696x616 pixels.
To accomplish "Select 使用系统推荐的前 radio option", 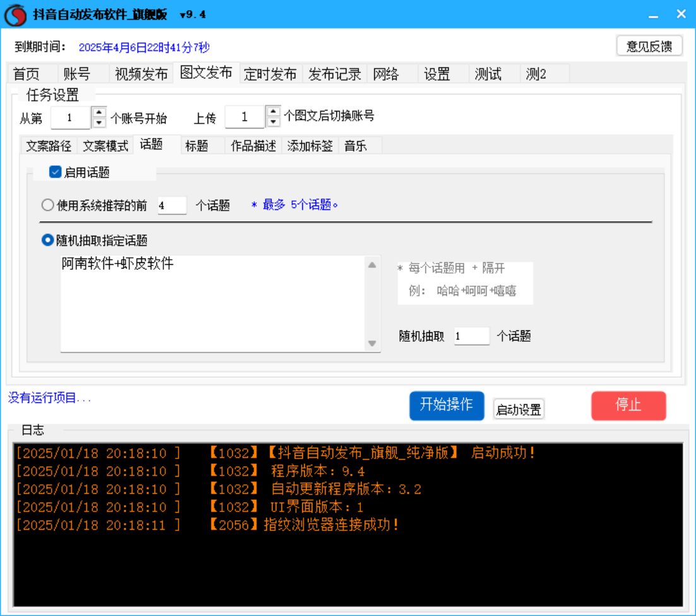I will pos(47,205).
